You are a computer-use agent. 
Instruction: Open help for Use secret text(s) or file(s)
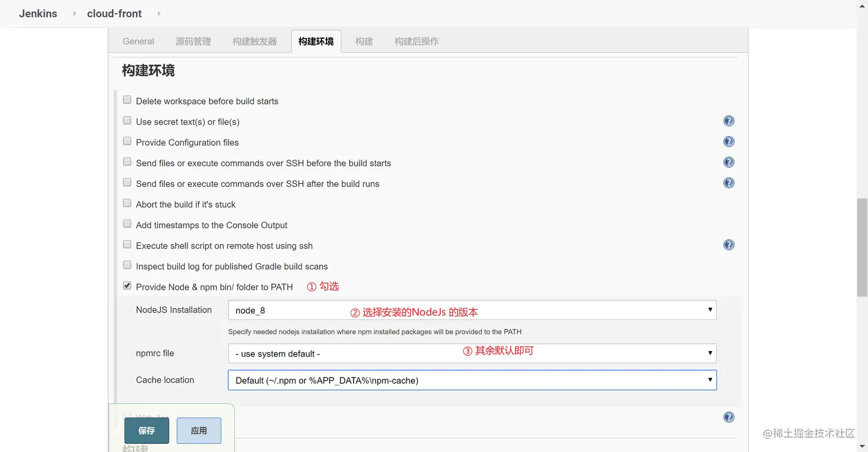tap(728, 121)
